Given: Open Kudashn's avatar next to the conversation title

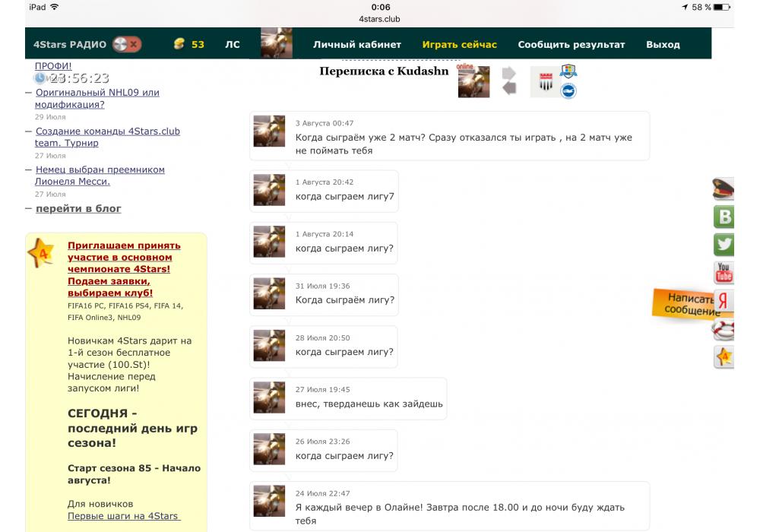Looking at the screenshot, I should pyautogui.click(x=473, y=81).
